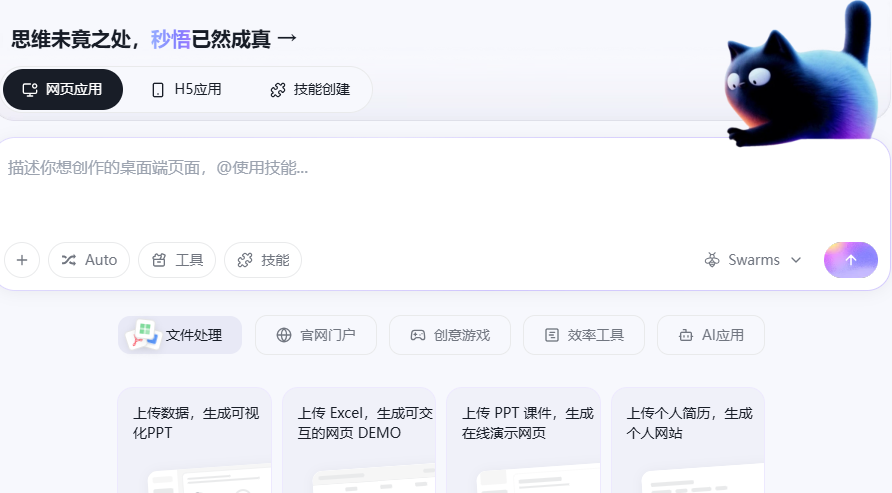Switch to the 技能创建 tab
892x493 pixels.
point(310,90)
